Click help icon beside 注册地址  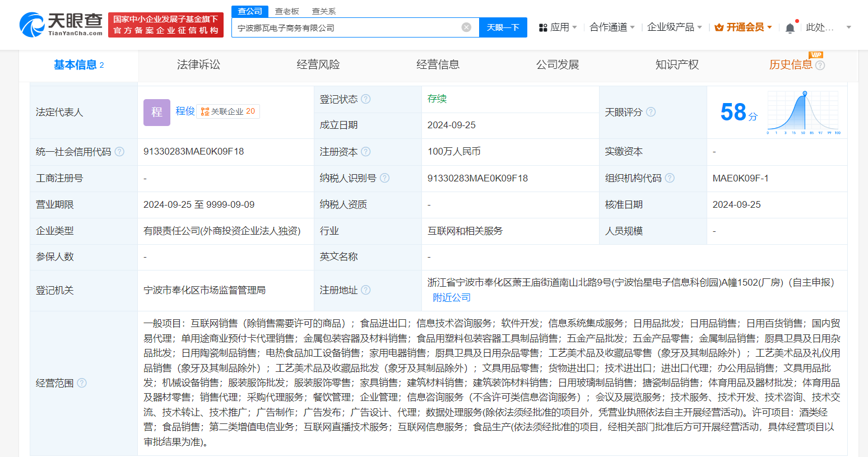366,290
